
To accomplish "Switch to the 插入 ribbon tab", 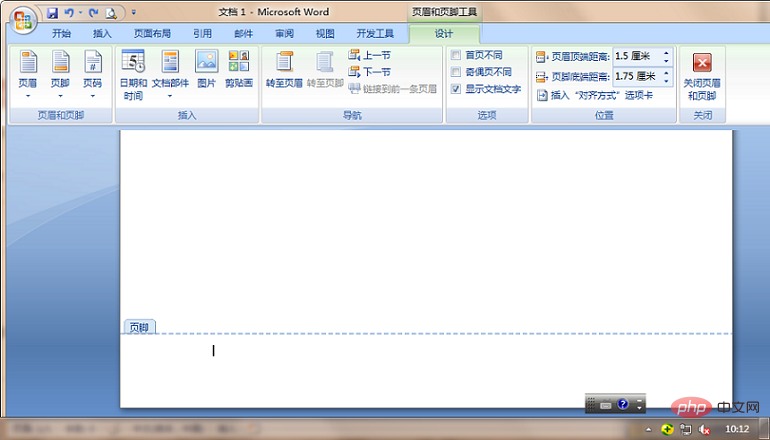I will tap(102, 33).
